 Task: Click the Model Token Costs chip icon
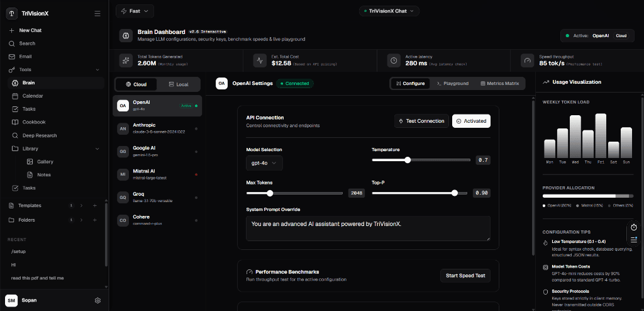tap(546, 268)
